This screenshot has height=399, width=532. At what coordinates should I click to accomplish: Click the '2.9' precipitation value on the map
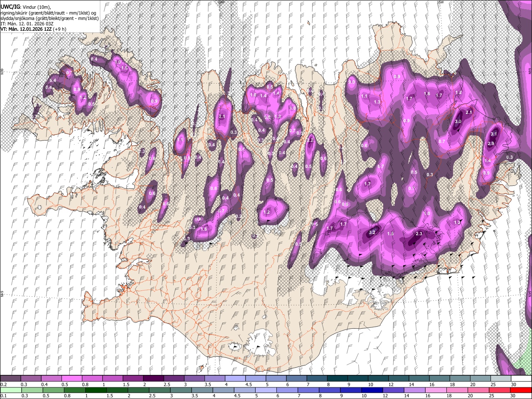[490, 143]
